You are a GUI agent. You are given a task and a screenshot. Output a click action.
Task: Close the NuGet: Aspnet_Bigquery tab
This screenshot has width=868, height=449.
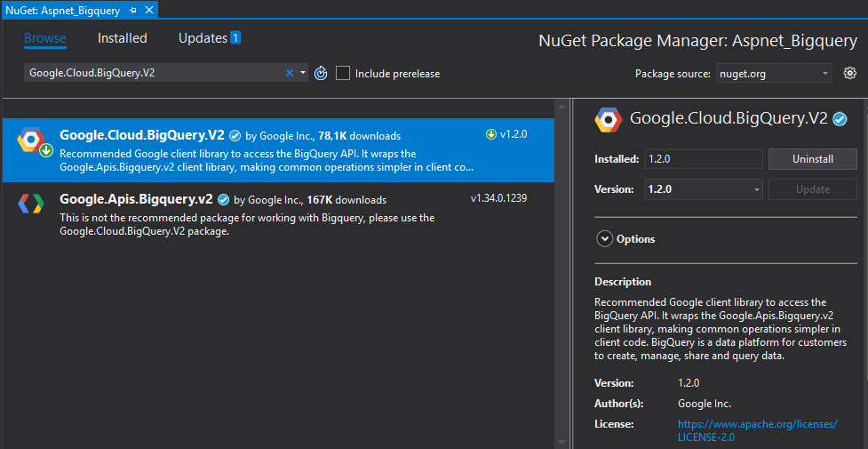149,10
